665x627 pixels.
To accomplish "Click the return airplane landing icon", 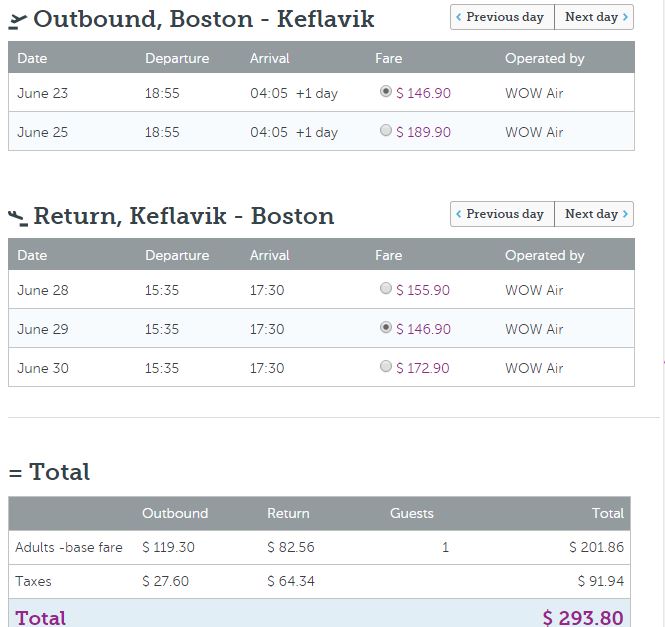I will click(18, 216).
